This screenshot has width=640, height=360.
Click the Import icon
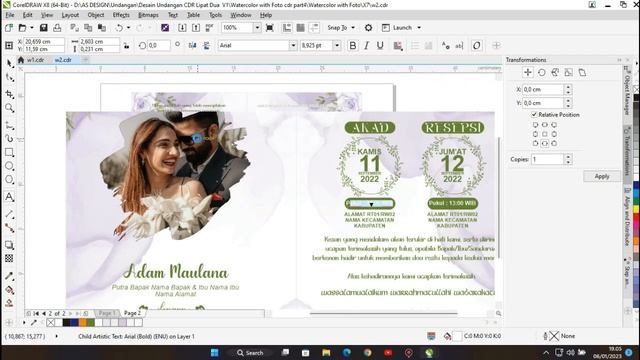pyautogui.click(x=182, y=28)
